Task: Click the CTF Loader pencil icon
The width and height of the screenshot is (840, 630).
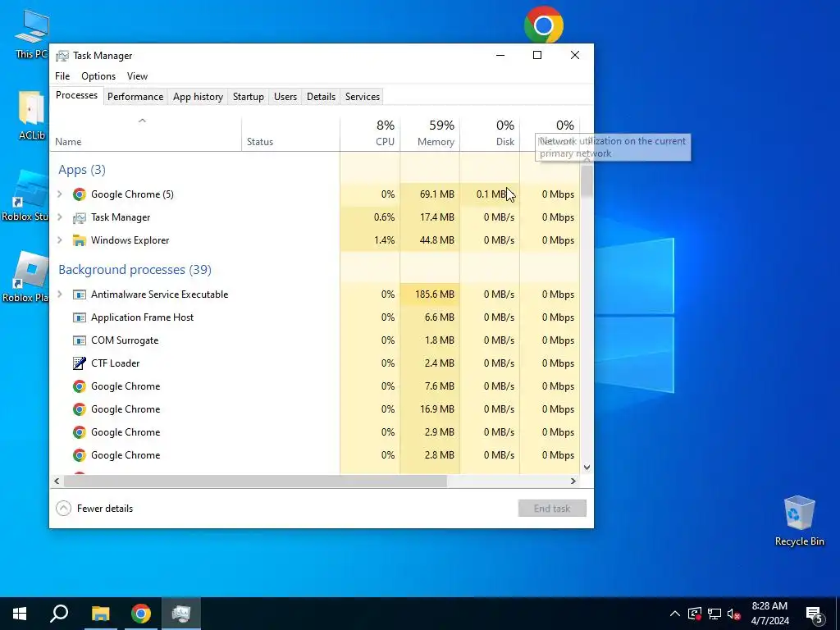Action: pyautogui.click(x=80, y=363)
